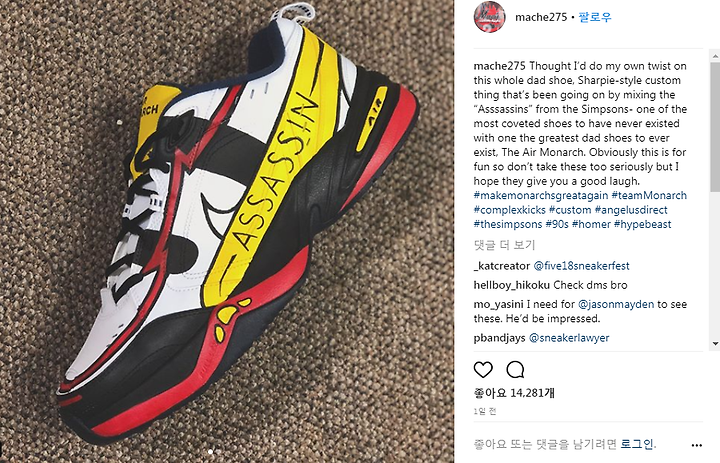Follow mache275 with the 팔로우 button

(595, 17)
